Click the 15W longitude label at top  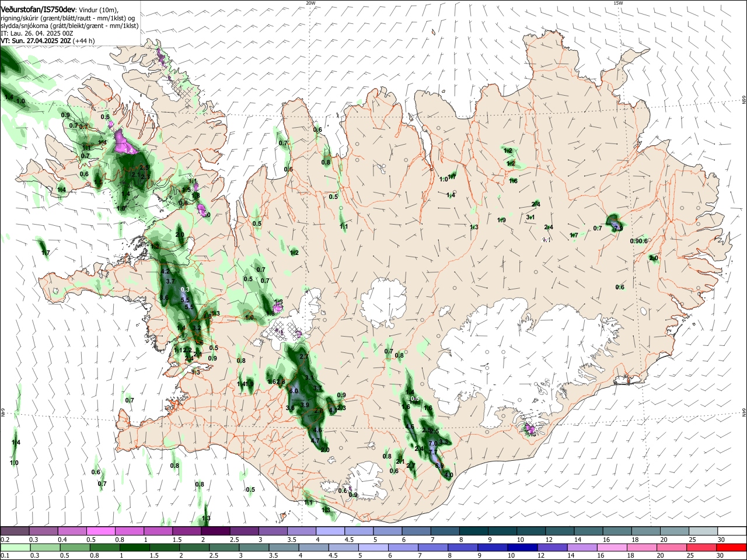pos(619,3)
